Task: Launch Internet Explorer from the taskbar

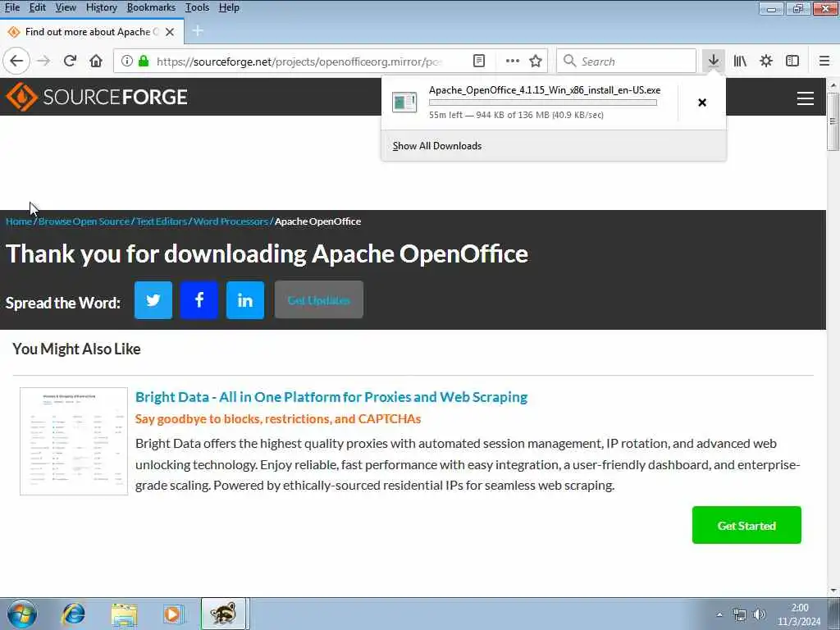Action: point(73,614)
